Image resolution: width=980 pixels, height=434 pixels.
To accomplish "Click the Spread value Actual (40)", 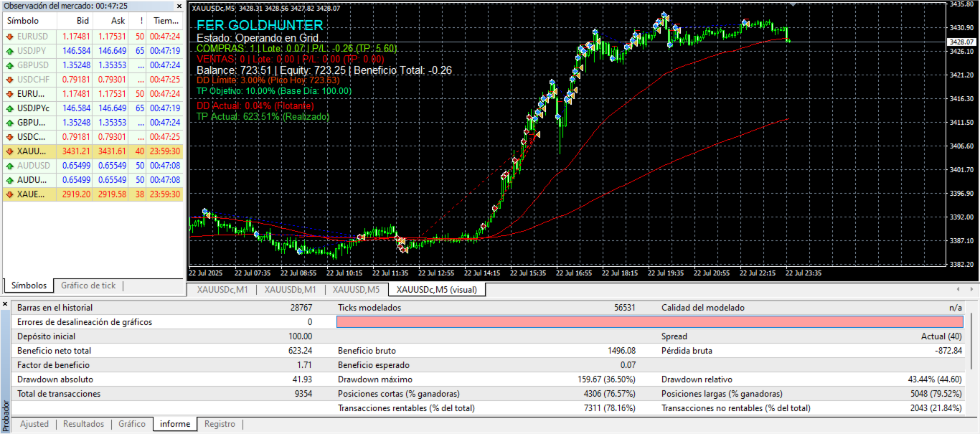I will 942,336.
